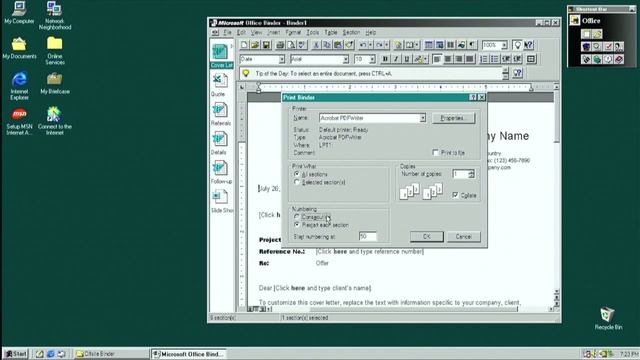This screenshot has width=640, height=360.
Task: Open the Zoom 100% dropdown
Action: tap(504, 45)
